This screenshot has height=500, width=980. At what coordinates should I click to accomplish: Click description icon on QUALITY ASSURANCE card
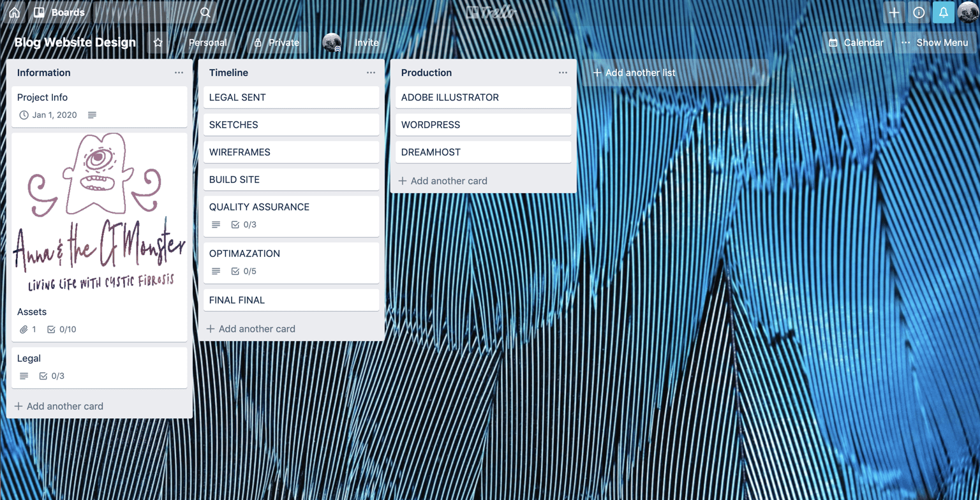coord(216,225)
